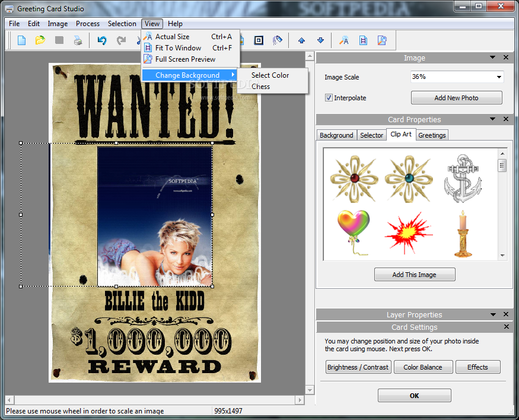Viewport: 519px width, 420px height.
Task: Click the Redo arrow toolbar icon
Action: click(121, 40)
